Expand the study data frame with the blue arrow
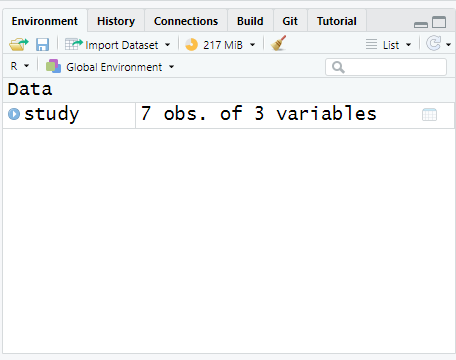 point(14,114)
